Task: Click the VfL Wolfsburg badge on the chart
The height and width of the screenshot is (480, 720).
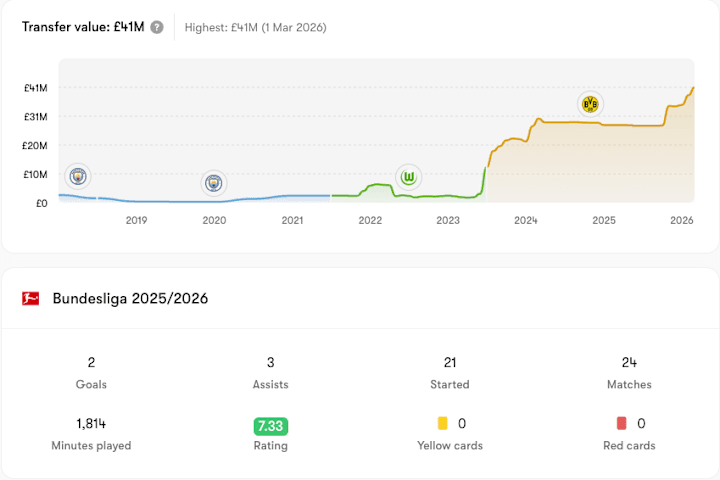Action: pos(409,177)
